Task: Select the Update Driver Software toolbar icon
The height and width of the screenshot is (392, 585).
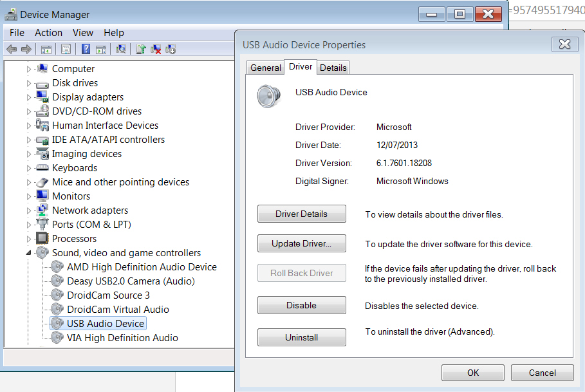Action: (x=142, y=49)
